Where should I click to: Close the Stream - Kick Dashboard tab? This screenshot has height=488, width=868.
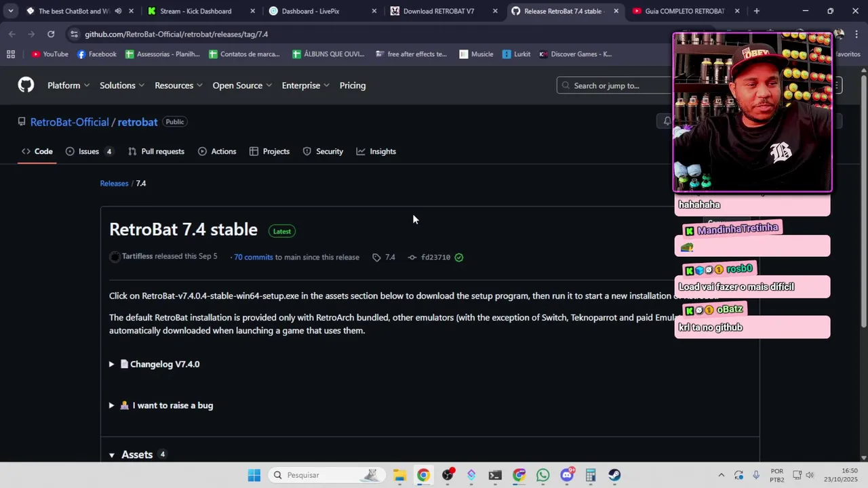pyautogui.click(x=253, y=11)
